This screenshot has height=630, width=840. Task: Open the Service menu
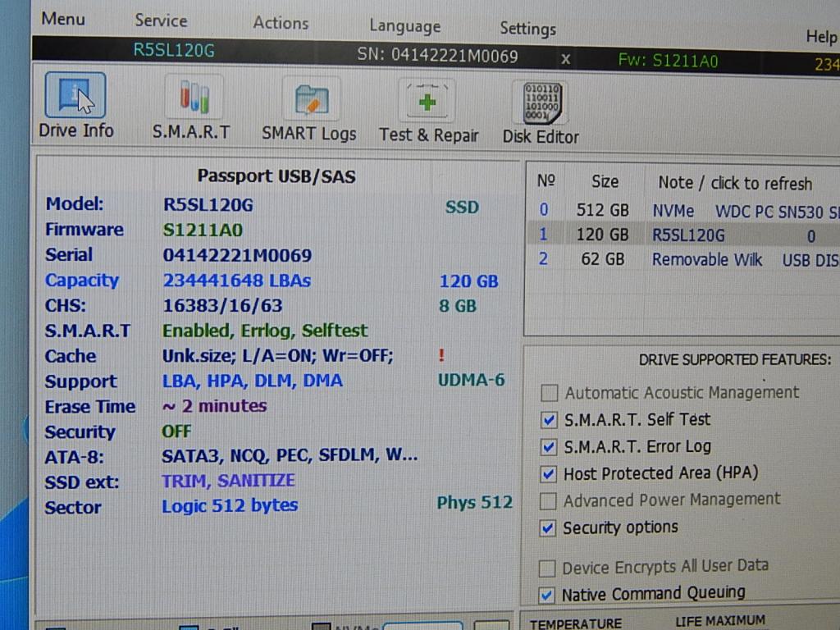pyautogui.click(x=162, y=21)
